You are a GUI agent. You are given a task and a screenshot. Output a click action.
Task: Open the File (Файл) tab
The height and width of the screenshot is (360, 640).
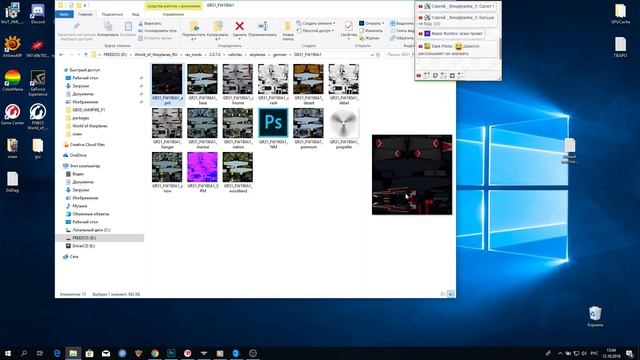coord(64,14)
